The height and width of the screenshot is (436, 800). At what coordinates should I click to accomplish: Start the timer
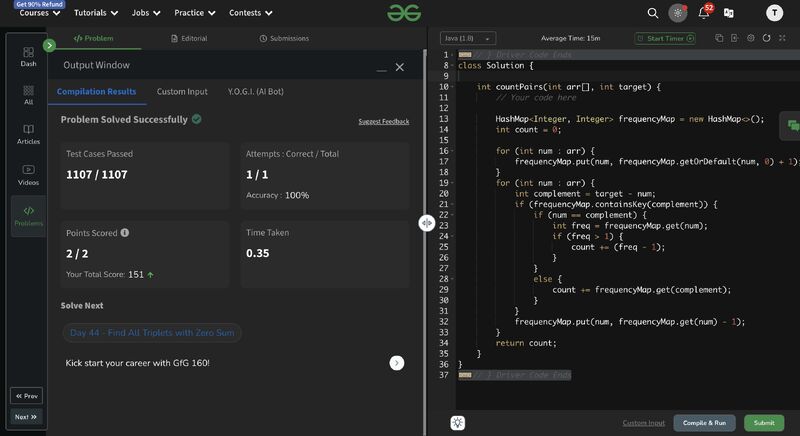[665, 38]
